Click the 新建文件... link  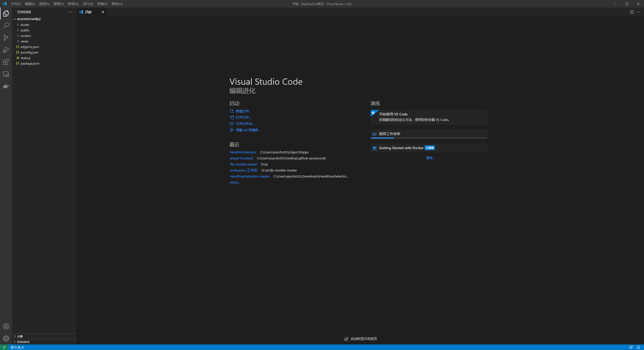coord(243,111)
